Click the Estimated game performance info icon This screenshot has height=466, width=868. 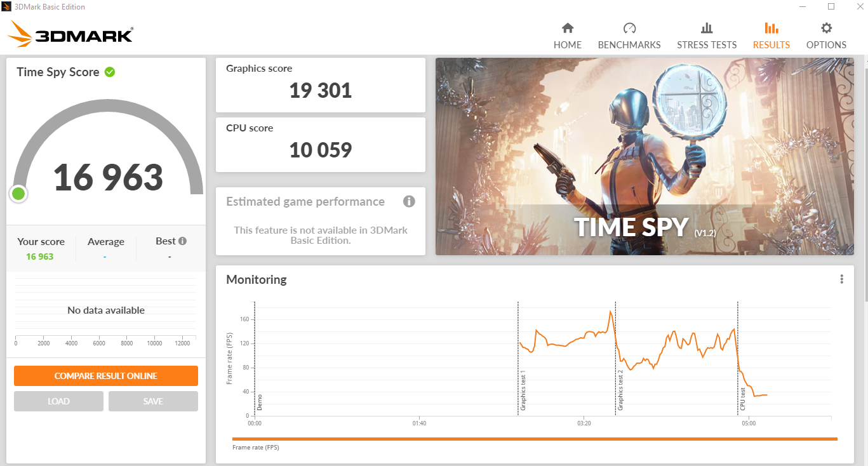click(x=409, y=201)
